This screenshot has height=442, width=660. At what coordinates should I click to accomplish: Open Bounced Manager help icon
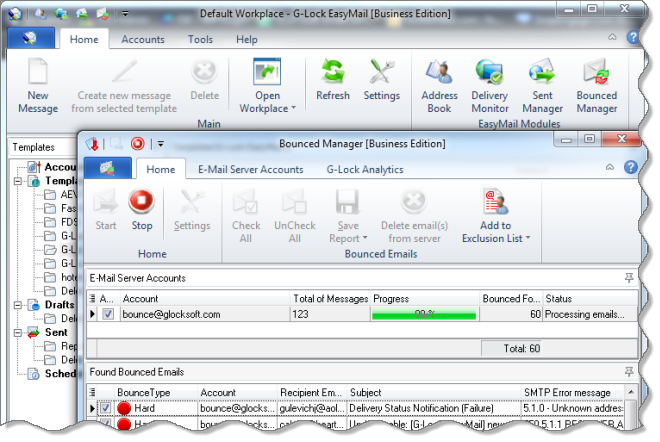pos(630,167)
